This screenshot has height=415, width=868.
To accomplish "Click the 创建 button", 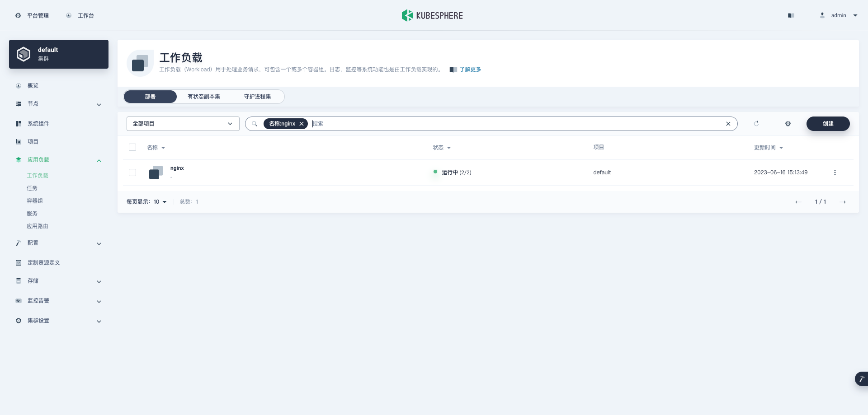I will click(x=828, y=124).
